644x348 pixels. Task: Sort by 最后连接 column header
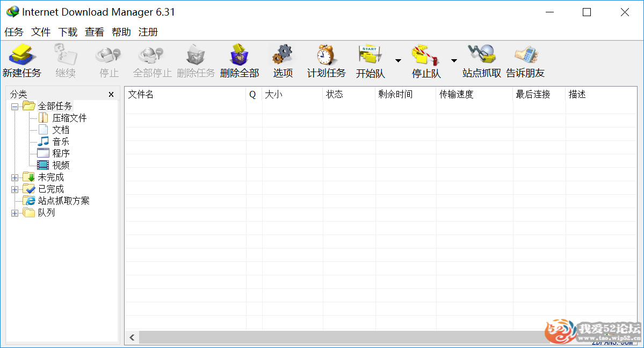(x=539, y=94)
